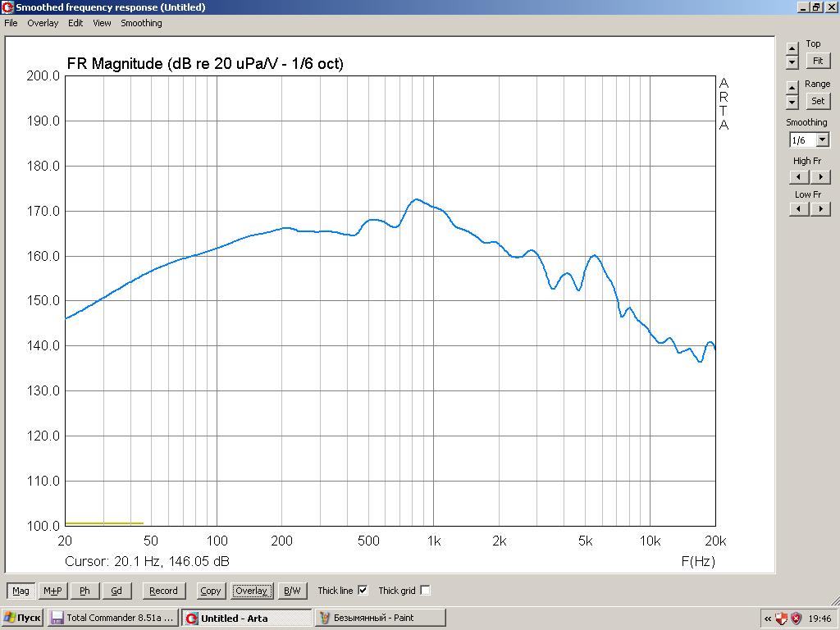Open the Overlay menu
The image size is (840, 630).
pos(43,23)
